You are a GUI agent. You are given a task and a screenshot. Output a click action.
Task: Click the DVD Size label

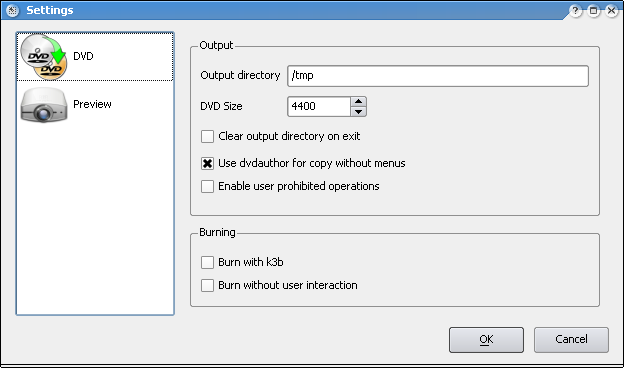221,107
